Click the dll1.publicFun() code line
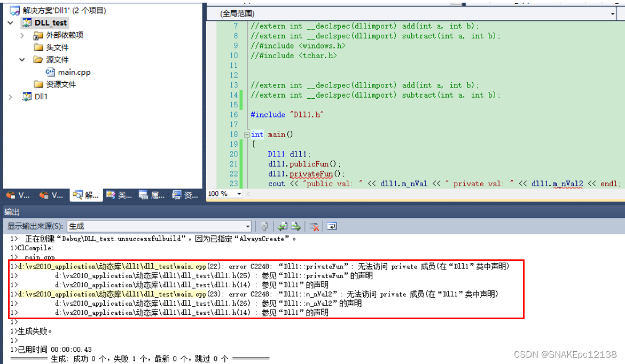This screenshot has height=364, width=625. pyautogui.click(x=304, y=164)
